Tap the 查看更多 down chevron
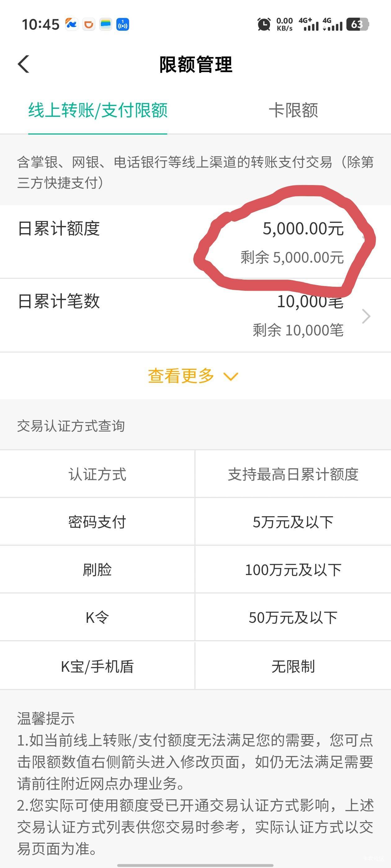Screen dimensions: 391x868 click(231, 376)
